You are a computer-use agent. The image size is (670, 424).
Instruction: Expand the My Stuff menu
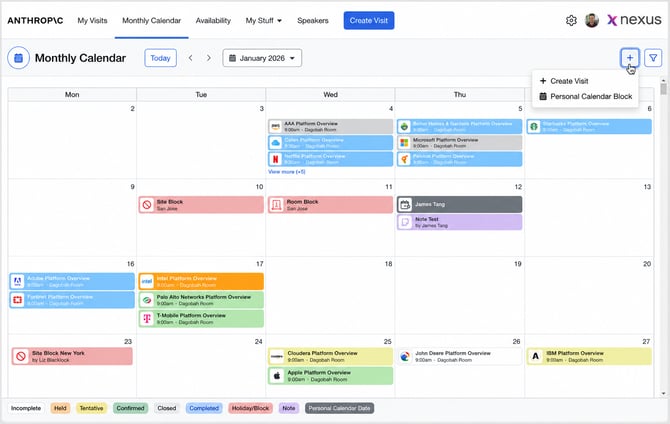point(264,21)
